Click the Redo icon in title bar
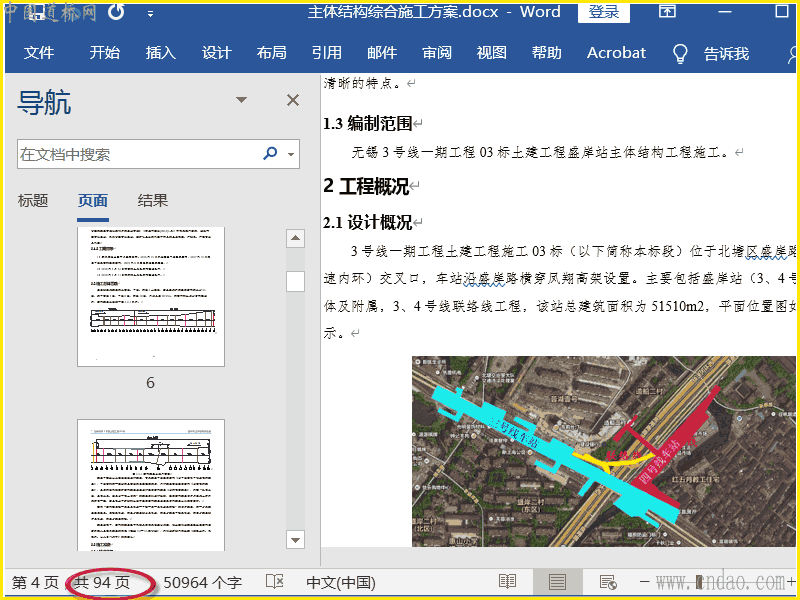 [116, 12]
